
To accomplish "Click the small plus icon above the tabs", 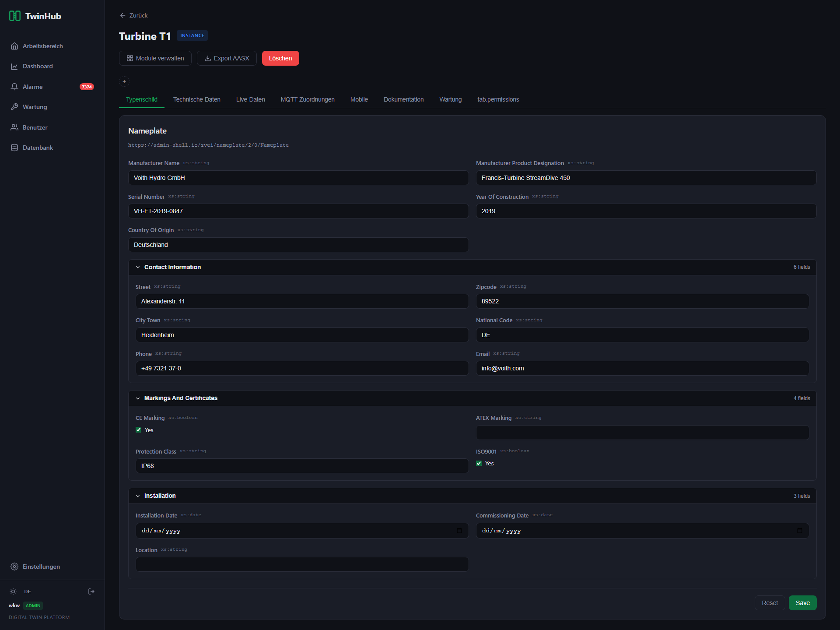I will pos(124,81).
